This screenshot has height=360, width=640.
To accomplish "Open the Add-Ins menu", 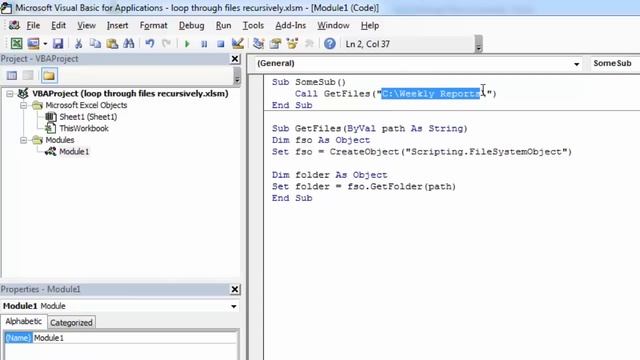I will (x=290, y=25).
